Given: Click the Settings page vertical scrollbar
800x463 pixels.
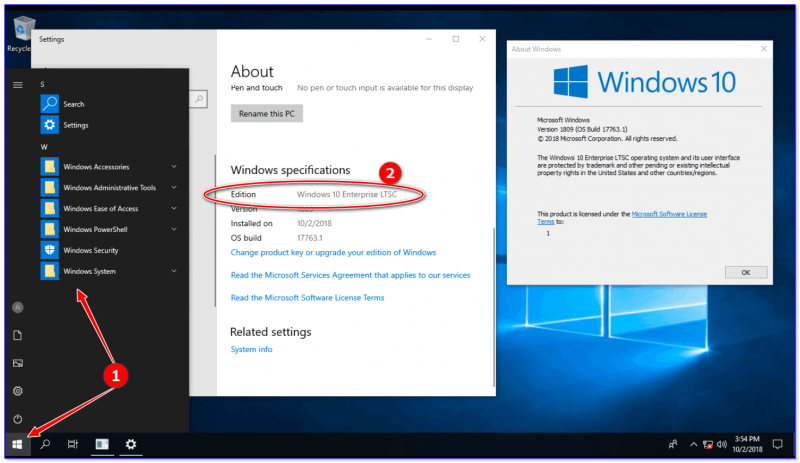Looking at the screenshot, I should click(493, 306).
